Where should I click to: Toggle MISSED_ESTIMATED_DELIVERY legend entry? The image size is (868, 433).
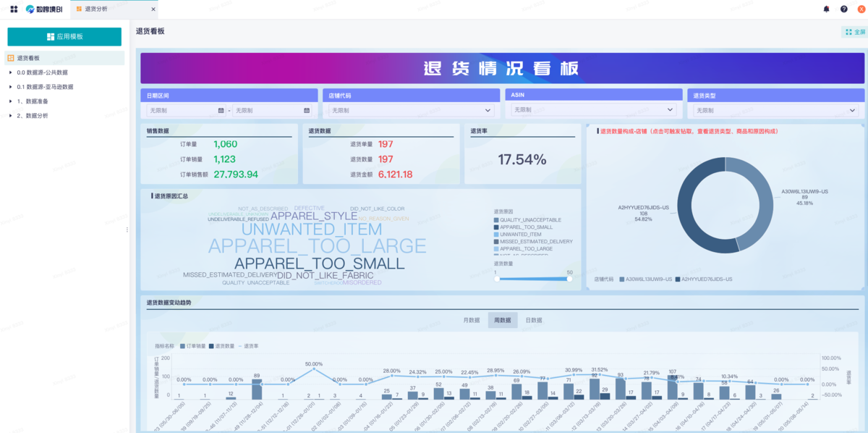(533, 242)
